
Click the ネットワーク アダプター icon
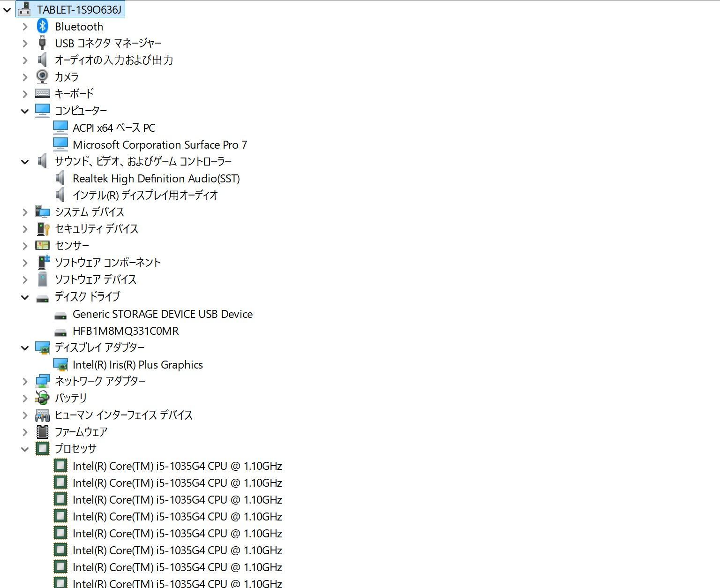[x=43, y=381]
